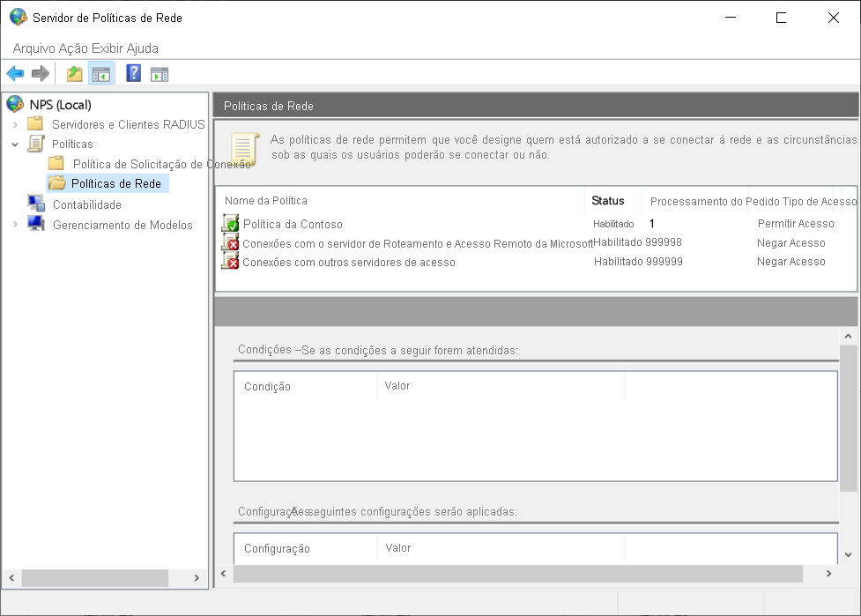The height and width of the screenshot is (616, 861).
Task: Select NPS (Local) root node
Action: 61,105
